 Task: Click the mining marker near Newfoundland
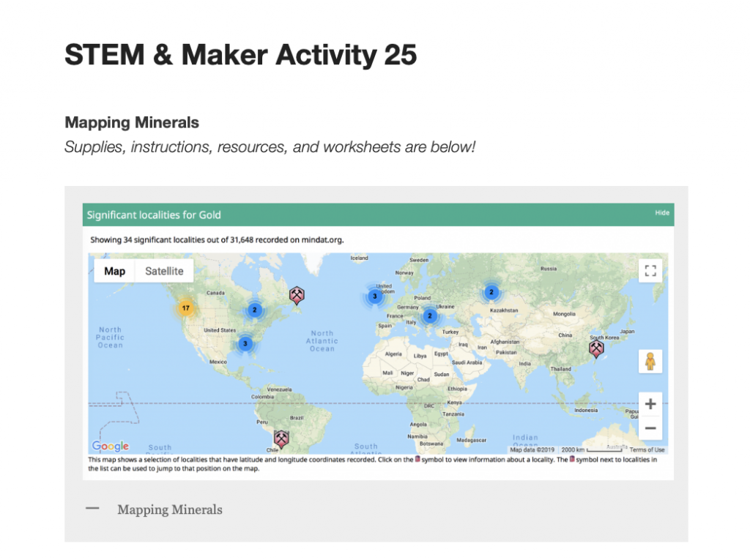tap(297, 296)
